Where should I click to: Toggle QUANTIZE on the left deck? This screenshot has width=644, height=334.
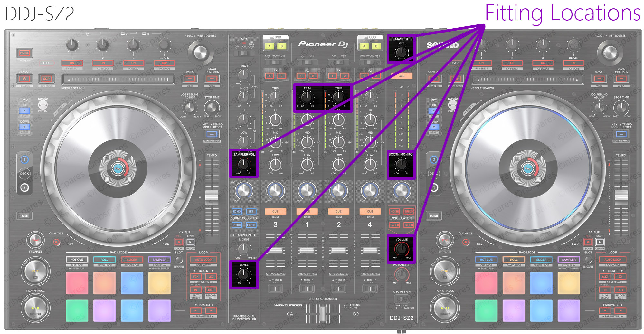click(x=56, y=242)
